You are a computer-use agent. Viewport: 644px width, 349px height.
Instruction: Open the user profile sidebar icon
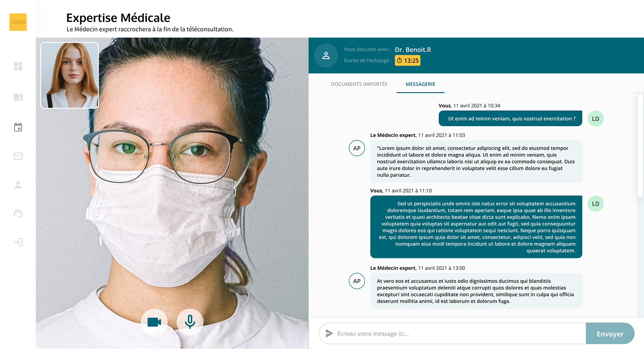pyautogui.click(x=18, y=185)
